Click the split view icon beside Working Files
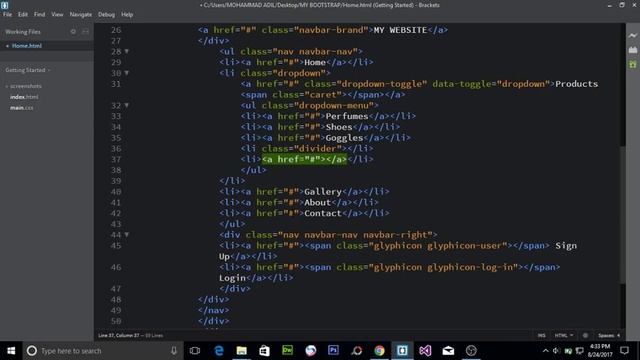This screenshot has width=640, height=360. coord(85,31)
